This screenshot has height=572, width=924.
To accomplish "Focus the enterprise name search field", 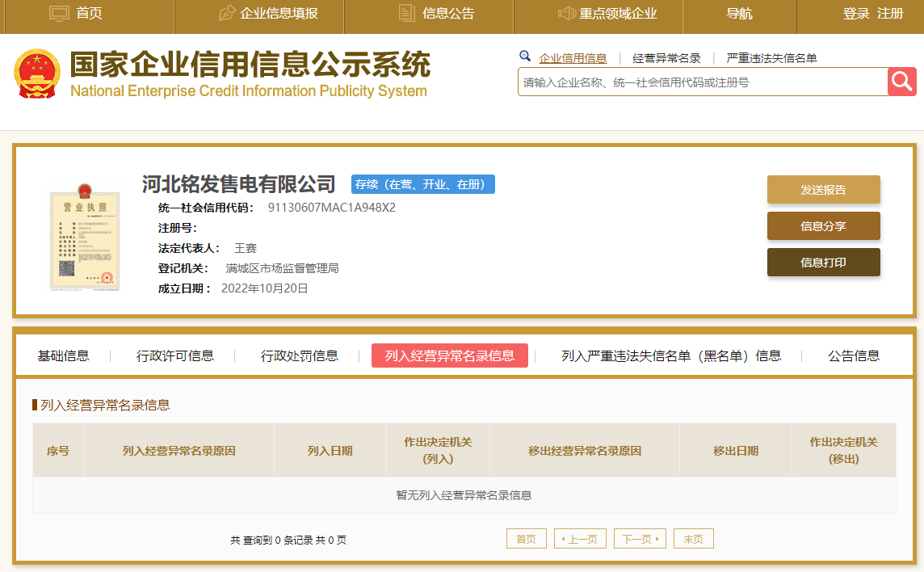I will point(703,82).
